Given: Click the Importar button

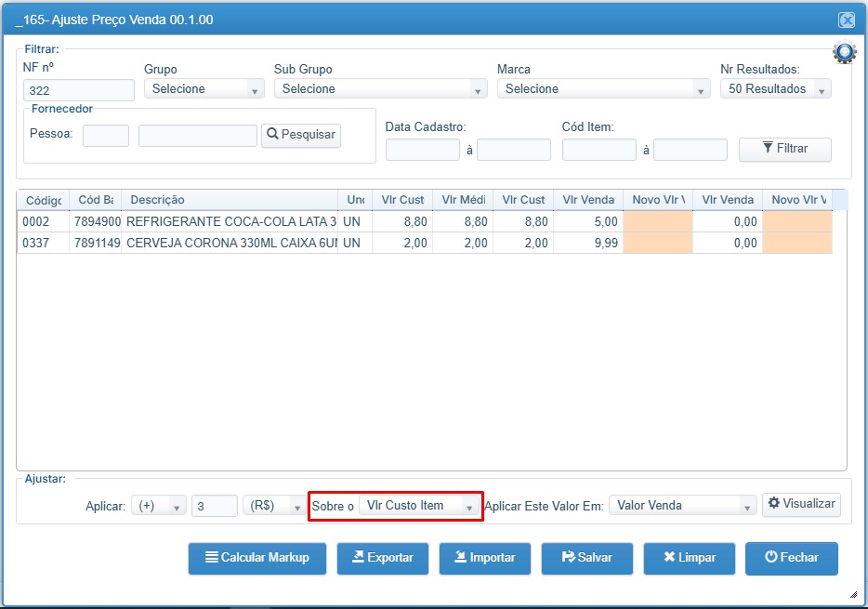Looking at the screenshot, I should [x=485, y=558].
